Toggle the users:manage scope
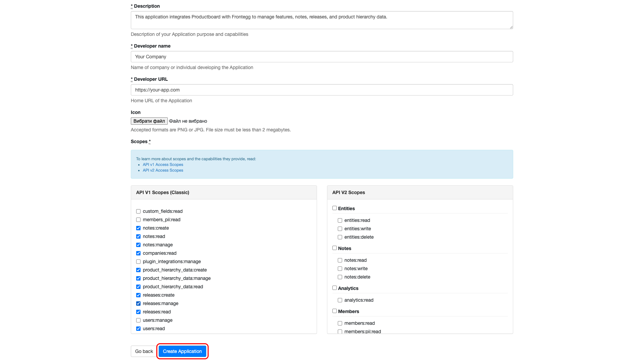Viewport: 644px width, 362px height. pyautogui.click(x=138, y=320)
